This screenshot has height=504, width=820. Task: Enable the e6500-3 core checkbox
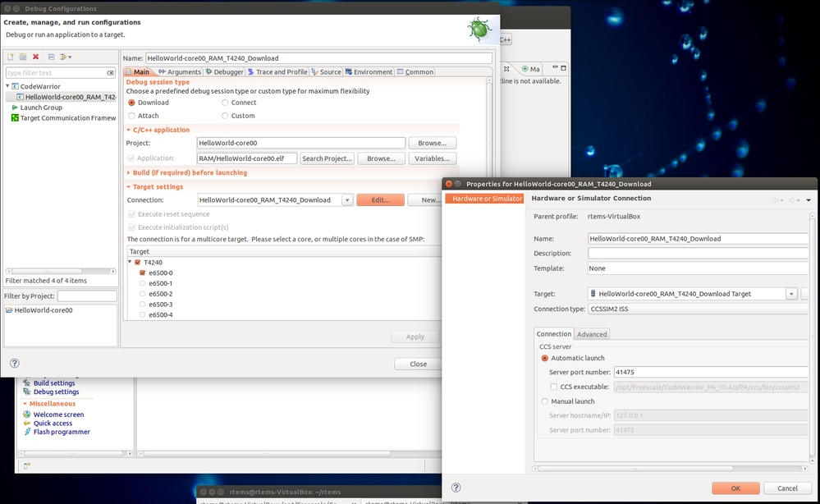point(142,305)
